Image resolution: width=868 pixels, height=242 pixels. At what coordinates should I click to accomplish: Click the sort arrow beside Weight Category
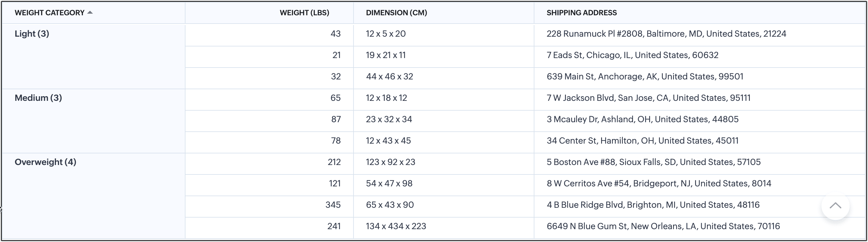coord(90,13)
